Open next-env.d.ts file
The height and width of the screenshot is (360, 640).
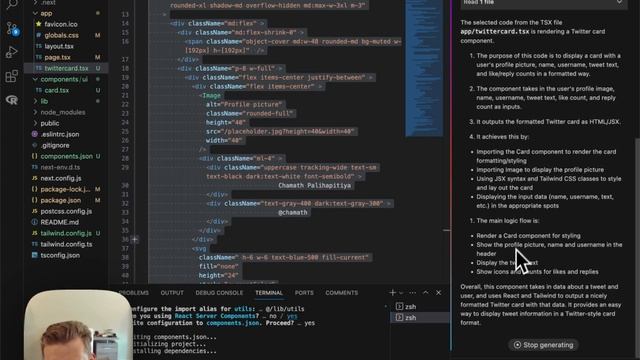click(60, 167)
